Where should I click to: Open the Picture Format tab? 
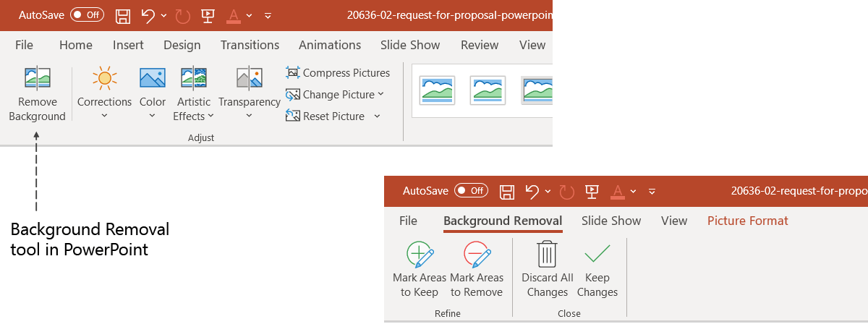point(748,221)
